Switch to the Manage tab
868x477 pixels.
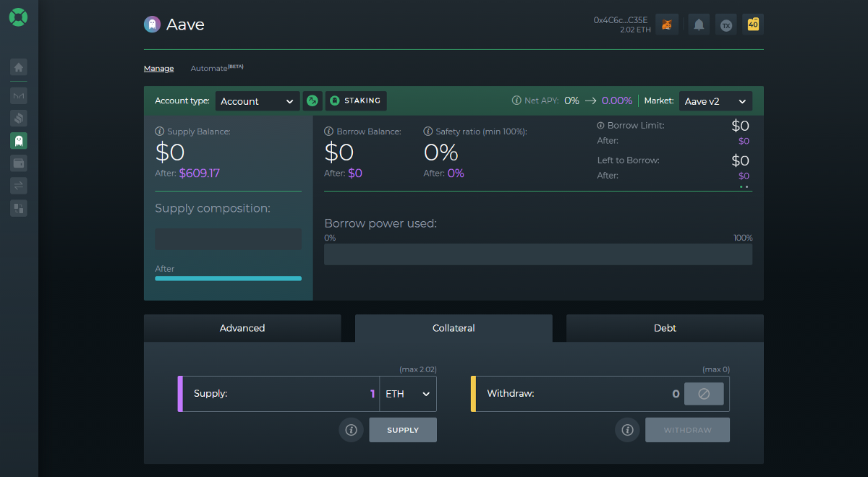(158, 68)
